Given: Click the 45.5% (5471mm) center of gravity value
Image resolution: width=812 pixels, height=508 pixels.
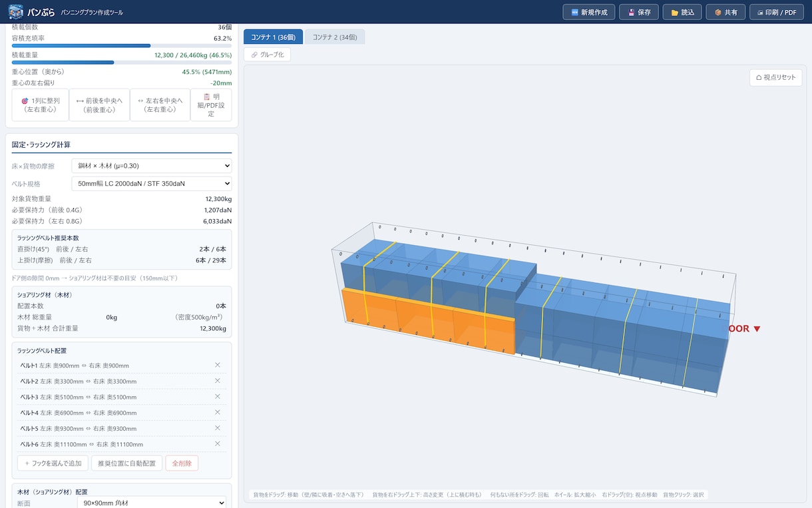Looking at the screenshot, I should point(206,72).
